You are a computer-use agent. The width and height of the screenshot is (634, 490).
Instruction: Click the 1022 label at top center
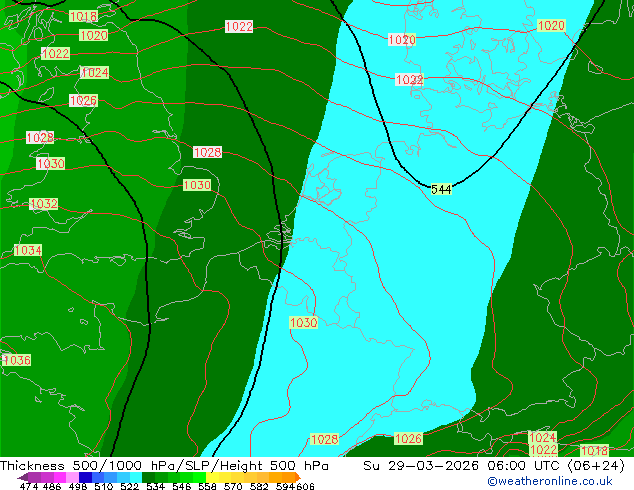(239, 27)
